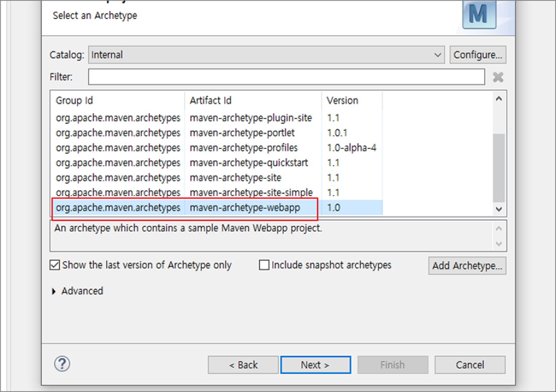Click the archetype list scrollbar thumb

(499, 168)
